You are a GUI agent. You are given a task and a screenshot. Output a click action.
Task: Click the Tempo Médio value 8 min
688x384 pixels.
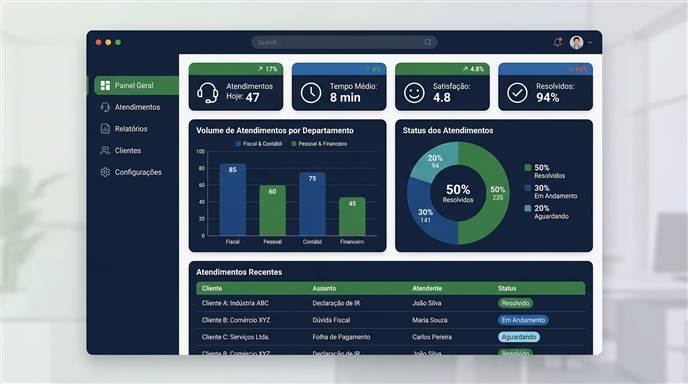pyautogui.click(x=345, y=97)
